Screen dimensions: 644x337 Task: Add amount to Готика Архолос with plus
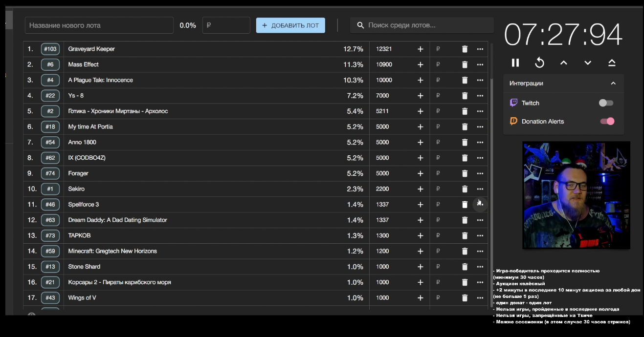[420, 111]
